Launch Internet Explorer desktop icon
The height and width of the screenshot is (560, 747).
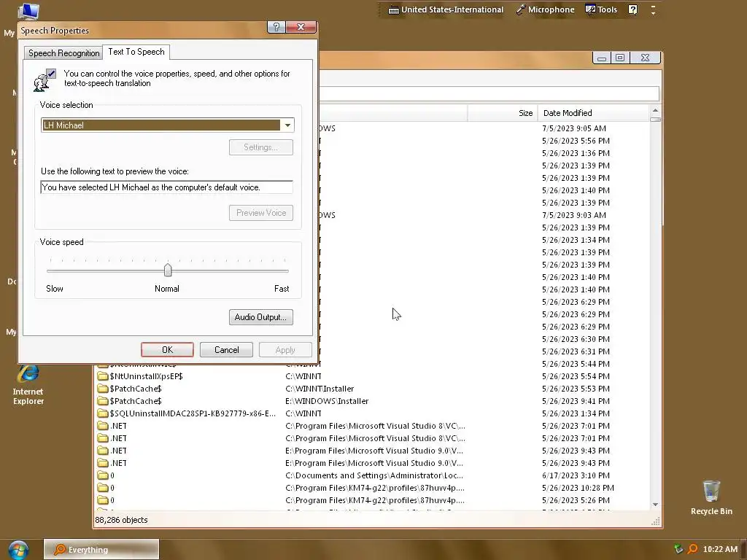click(x=28, y=385)
